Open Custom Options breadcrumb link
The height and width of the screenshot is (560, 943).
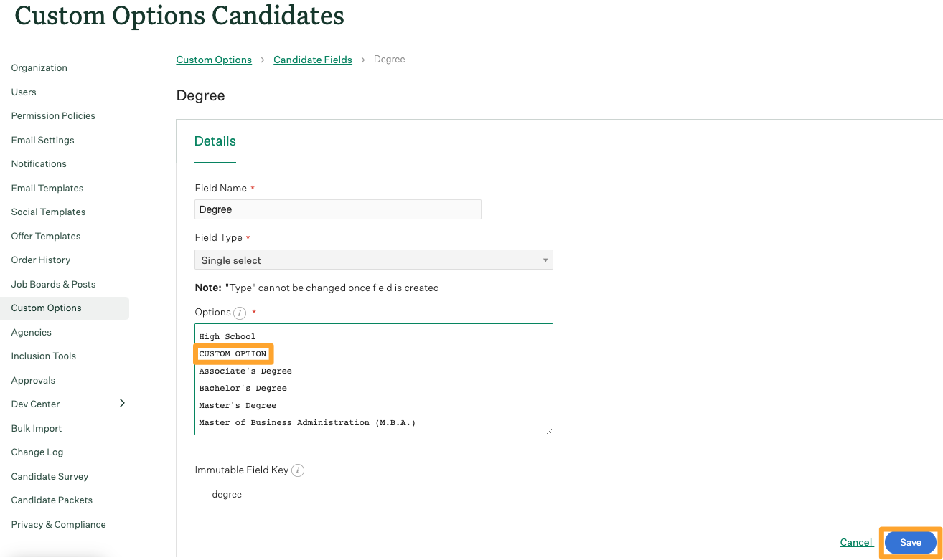tap(214, 60)
